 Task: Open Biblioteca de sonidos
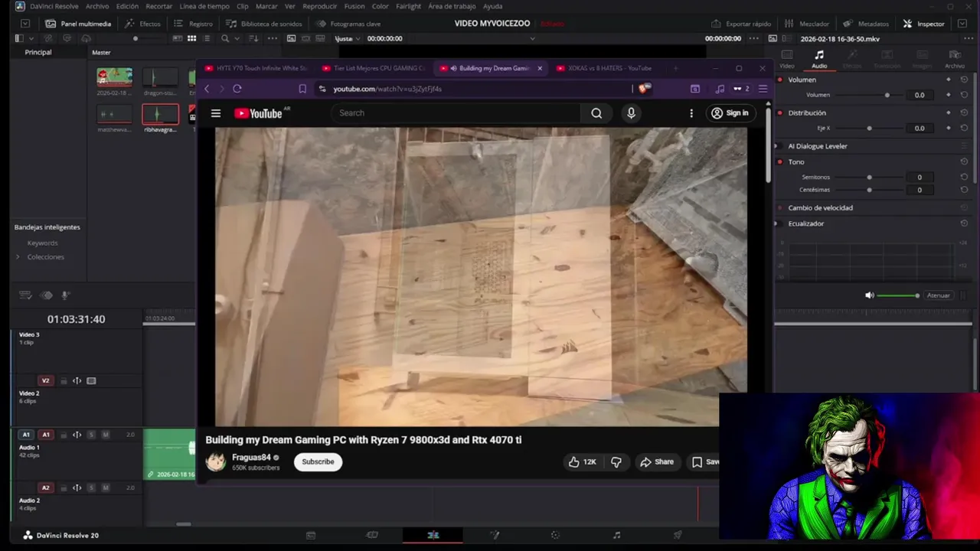264,24
